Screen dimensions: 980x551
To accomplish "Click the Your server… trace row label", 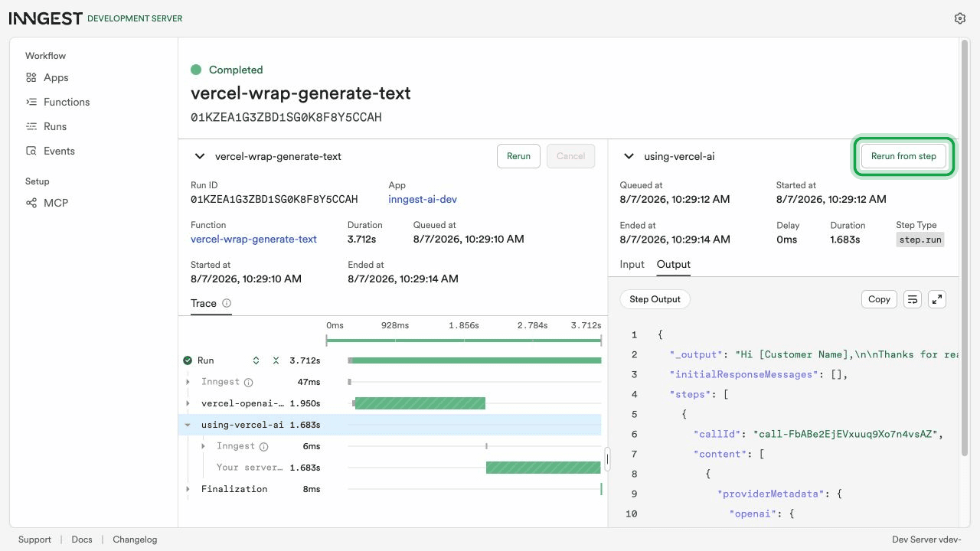I will pos(250,468).
